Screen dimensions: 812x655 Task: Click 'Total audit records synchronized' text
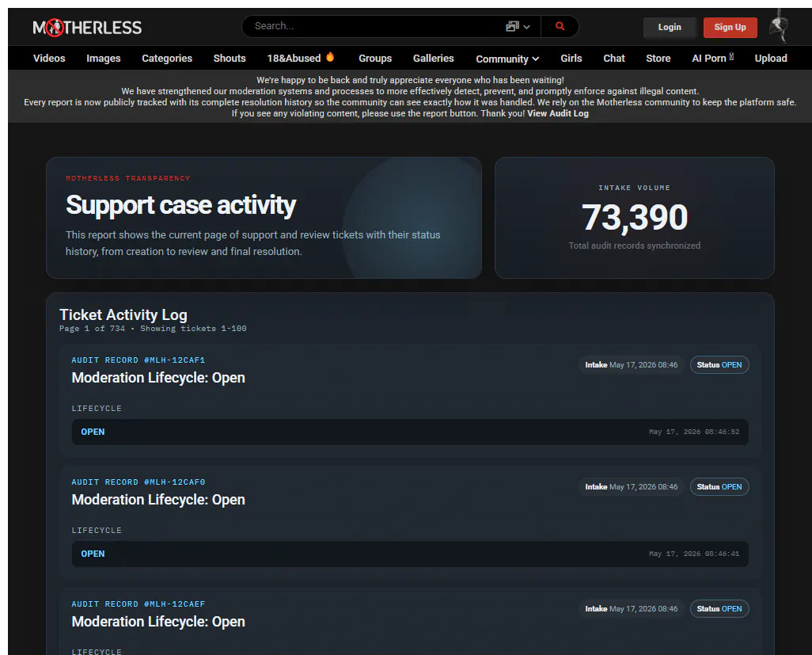635,246
